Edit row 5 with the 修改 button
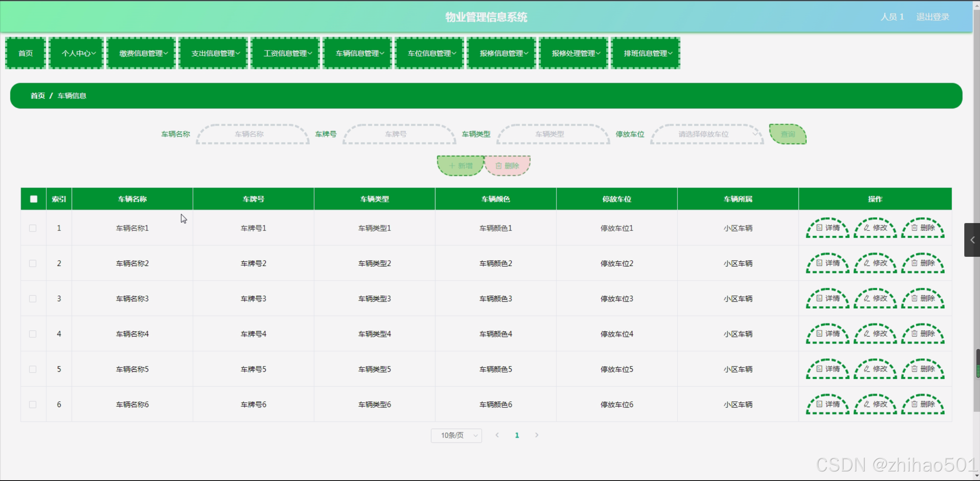The width and height of the screenshot is (980, 481). [875, 369]
